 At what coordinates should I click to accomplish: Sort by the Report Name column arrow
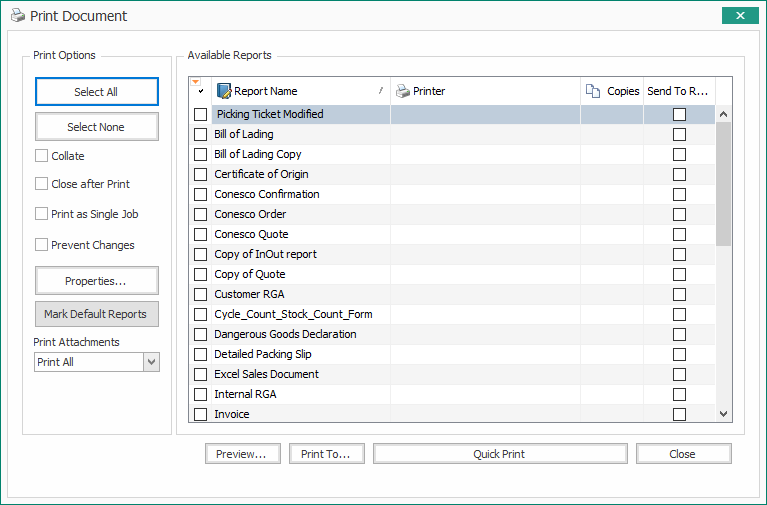point(380,91)
